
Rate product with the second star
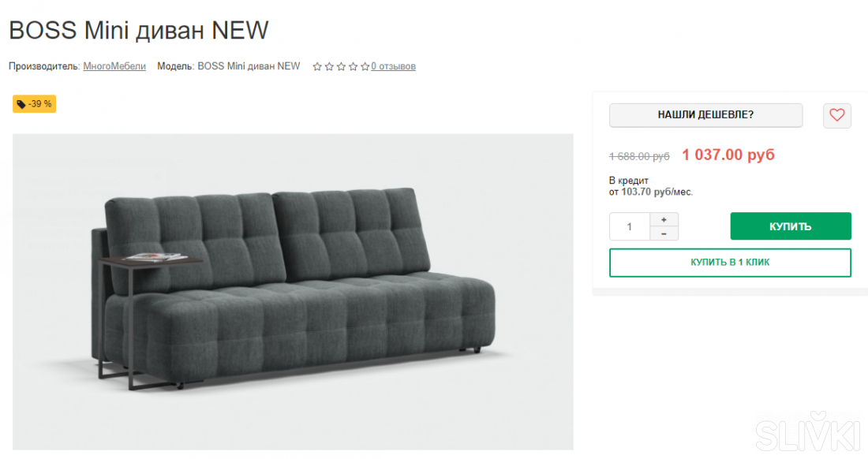(329, 67)
